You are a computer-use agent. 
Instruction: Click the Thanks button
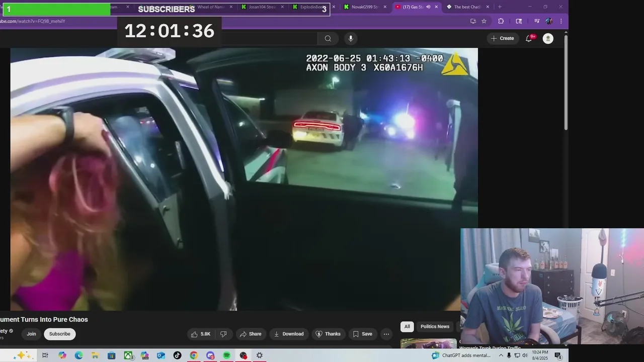pos(328,334)
